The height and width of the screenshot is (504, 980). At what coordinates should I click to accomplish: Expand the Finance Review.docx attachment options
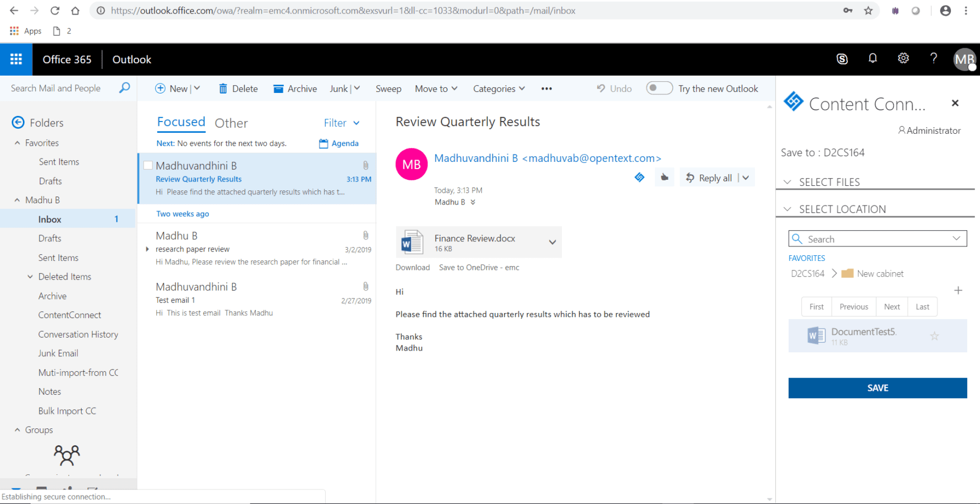click(552, 242)
